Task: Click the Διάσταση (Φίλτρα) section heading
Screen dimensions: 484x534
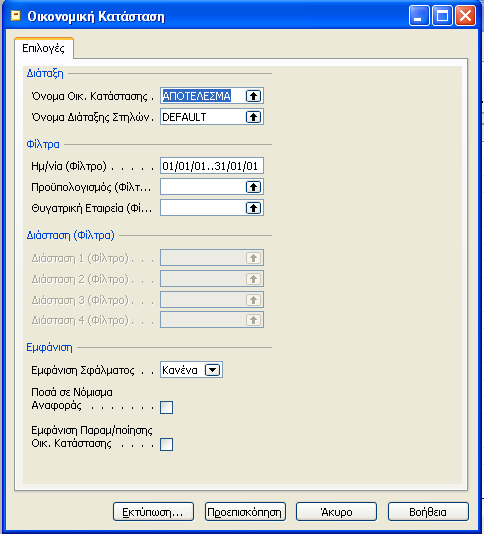Action: (71, 235)
